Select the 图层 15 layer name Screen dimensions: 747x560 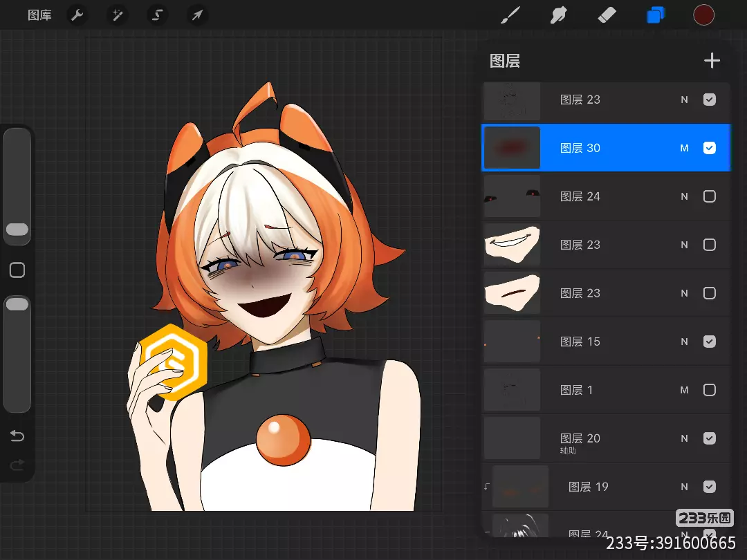click(580, 342)
